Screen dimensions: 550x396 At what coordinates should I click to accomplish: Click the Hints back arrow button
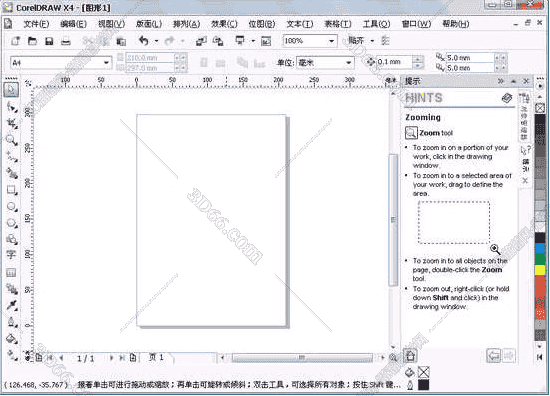(494, 356)
